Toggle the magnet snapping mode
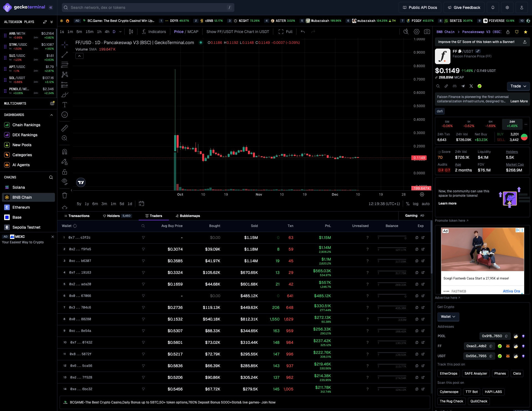 click(x=65, y=152)
